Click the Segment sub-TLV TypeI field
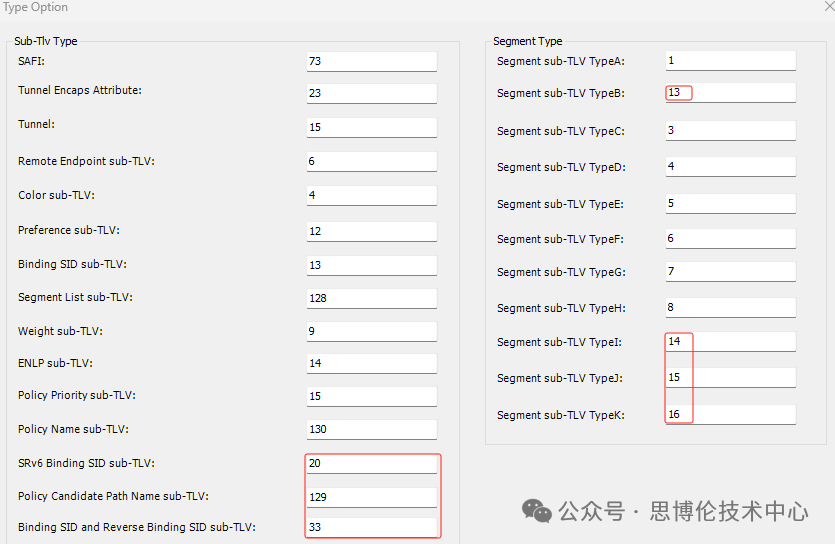The width and height of the screenshot is (835, 544). point(730,342)
